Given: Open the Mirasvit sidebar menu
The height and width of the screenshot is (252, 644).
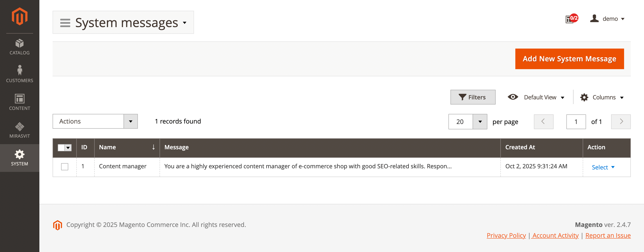Looking at the screenshot, I should [19, 130].
